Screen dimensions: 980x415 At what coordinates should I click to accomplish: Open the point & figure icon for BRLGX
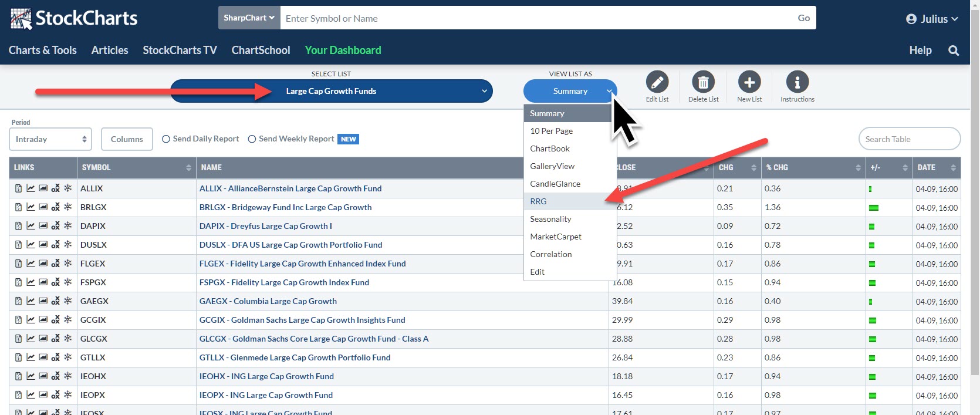[55, 207]
